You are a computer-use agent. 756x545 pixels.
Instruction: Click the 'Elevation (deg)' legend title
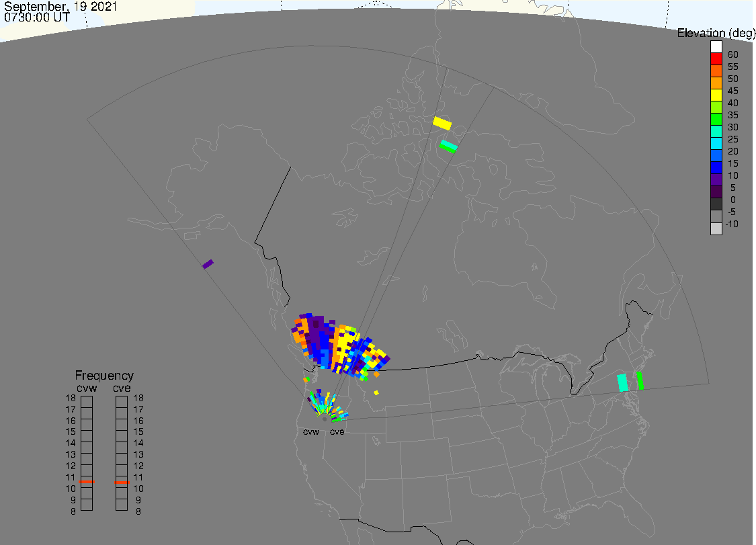click(716, 34)
